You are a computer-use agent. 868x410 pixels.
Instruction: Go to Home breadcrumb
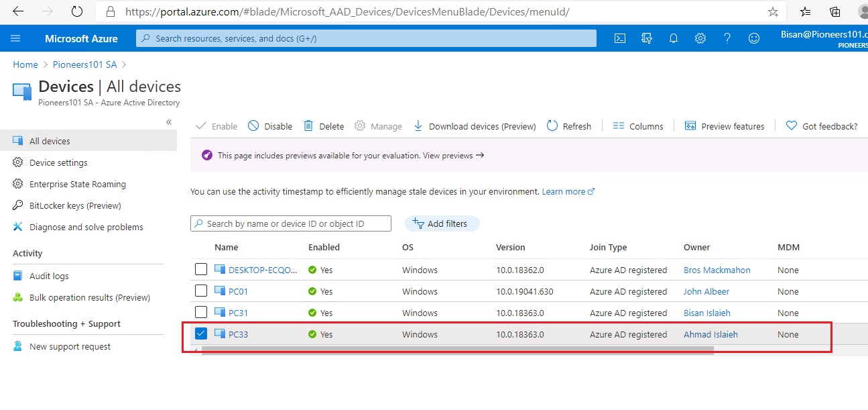pyautogui.click(x=25, y=64)
